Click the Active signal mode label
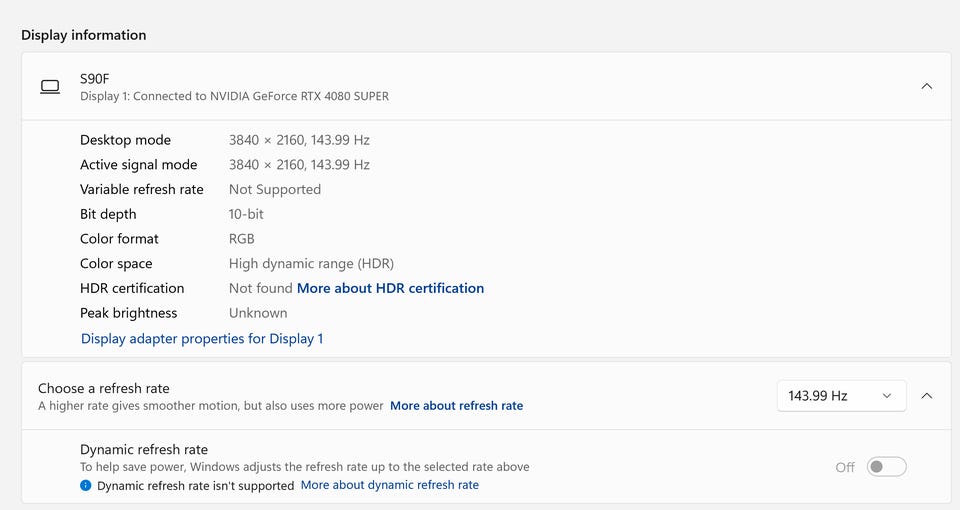 [x=139, y=165]
